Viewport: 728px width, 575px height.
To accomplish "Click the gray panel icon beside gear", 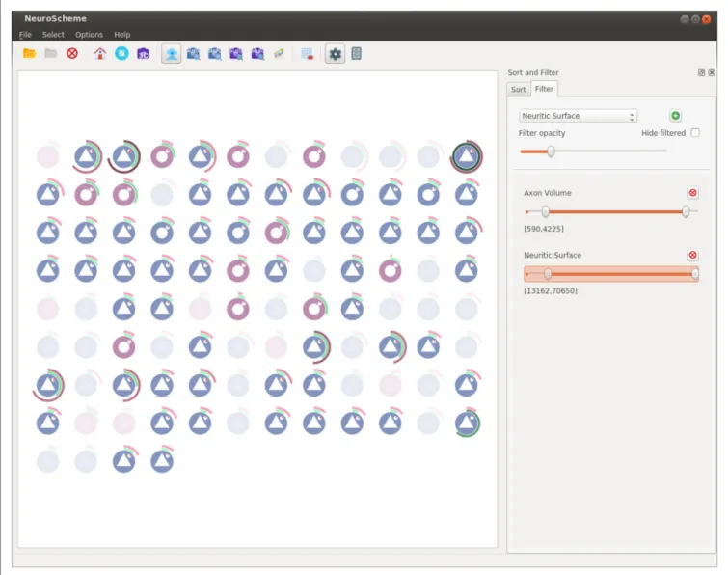I will coord(356,54).
